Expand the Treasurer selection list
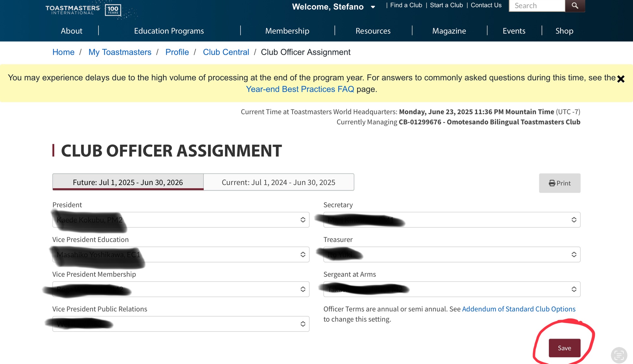This screenshot has width=633, height=364. (x=452, y=255)
